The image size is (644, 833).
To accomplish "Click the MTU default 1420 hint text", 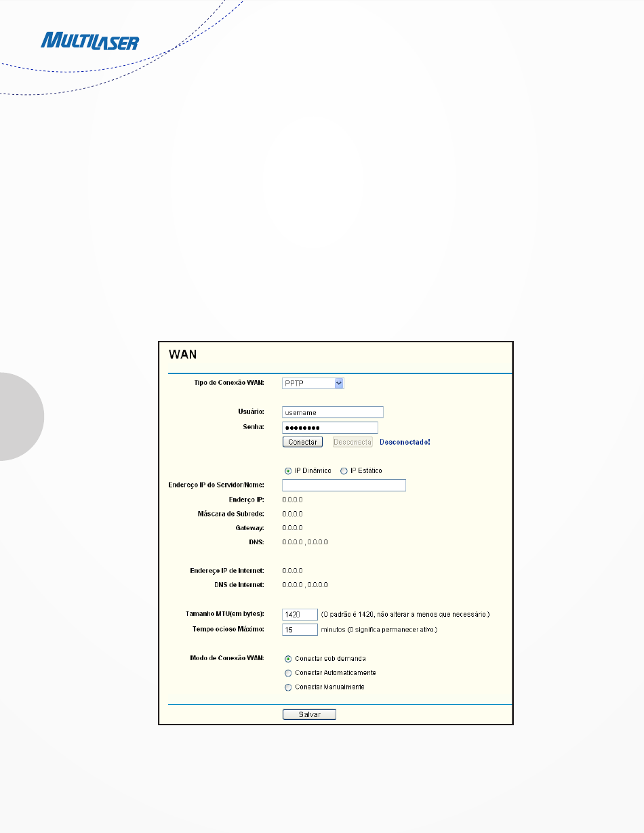I will [x=405, y=615].
